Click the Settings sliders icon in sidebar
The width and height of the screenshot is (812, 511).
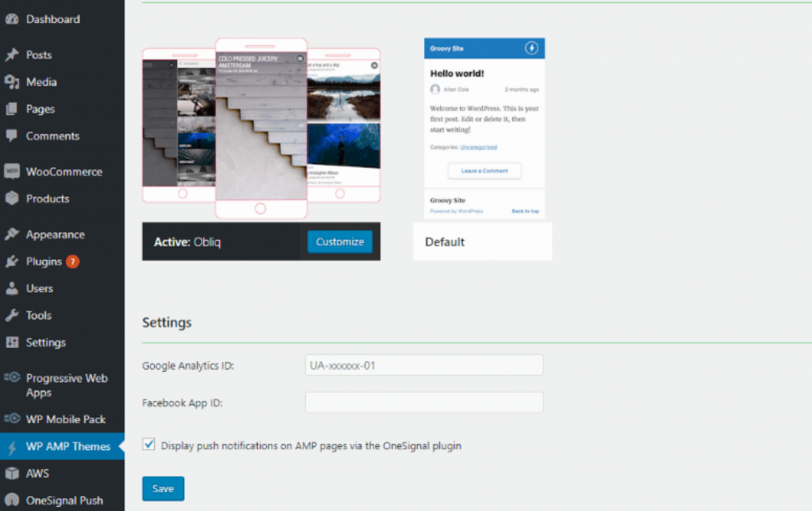click(12, 342)
